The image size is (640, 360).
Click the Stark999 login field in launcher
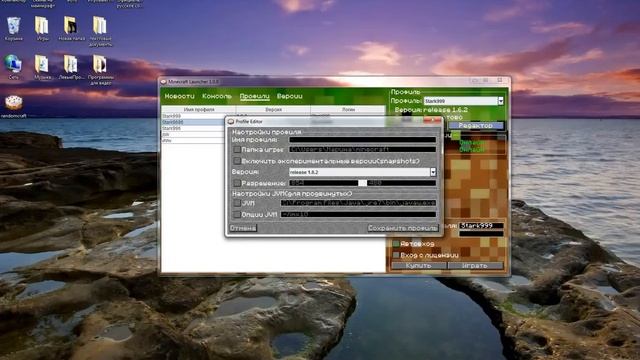(481, 226)
